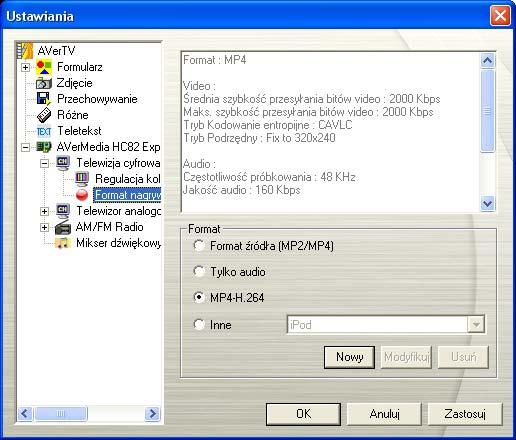Click 'Tryb Podrzędny : Fix to 320x240' line
This screenshot has width=516, height=440.
(259, 138)
